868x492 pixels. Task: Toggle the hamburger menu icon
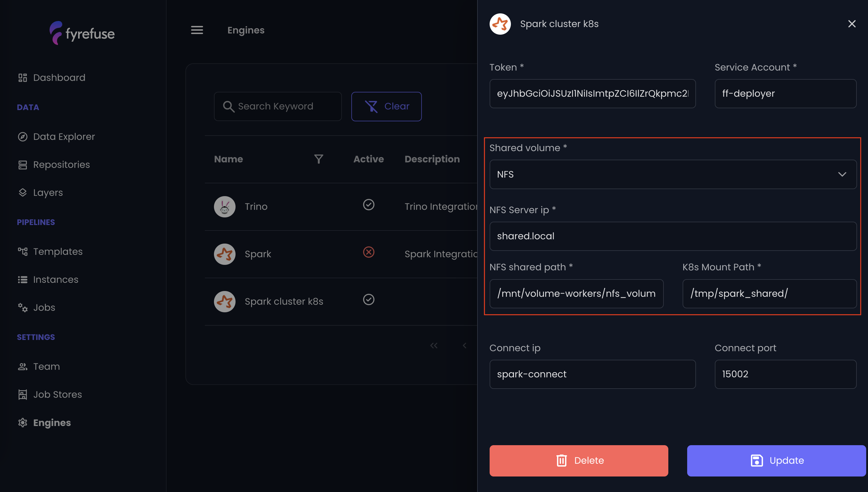(x=197, y=30)
